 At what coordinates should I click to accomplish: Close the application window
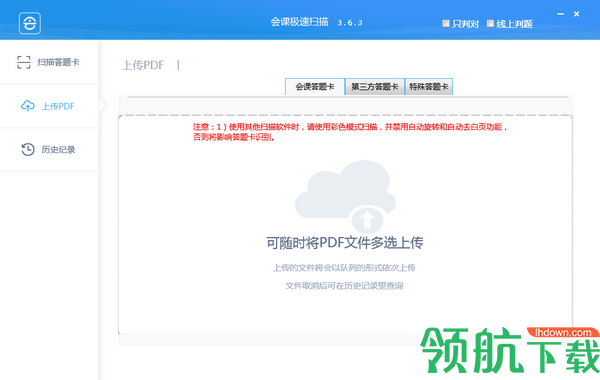(x=576, y=14)
